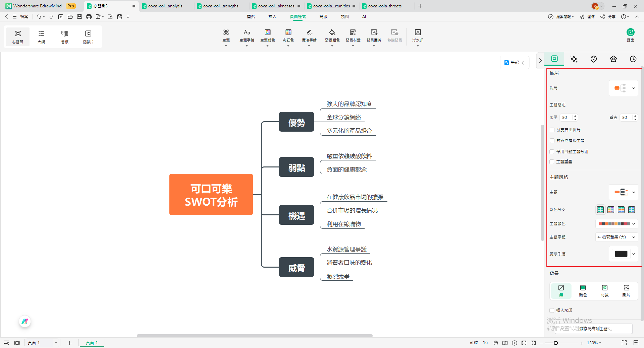Open the 主題顏色 color palette strip
Screen dimensions: 644x348
[616, 224]
